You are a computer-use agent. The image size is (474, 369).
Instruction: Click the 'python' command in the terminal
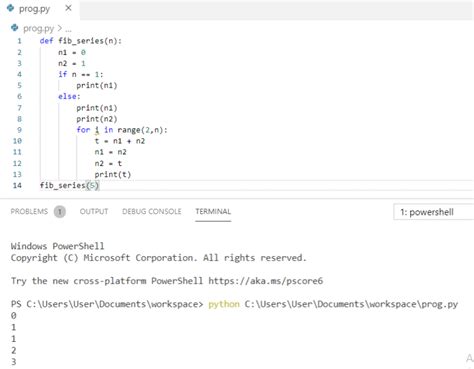pyautogui.click(x=224, y=304)
